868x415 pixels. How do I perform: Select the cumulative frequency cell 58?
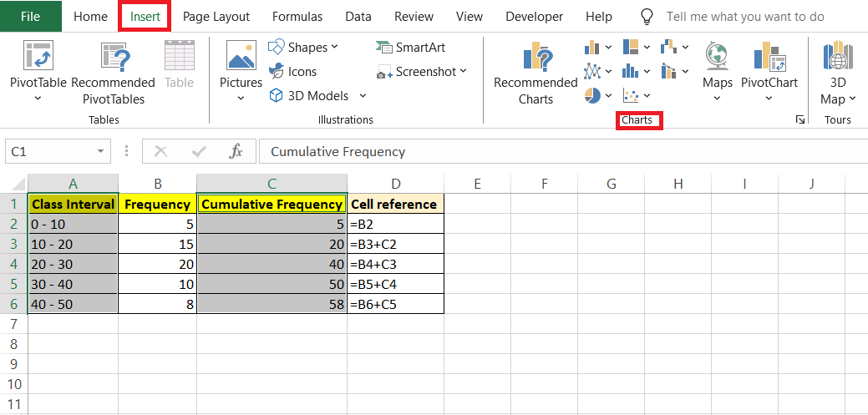pos(272,304)
